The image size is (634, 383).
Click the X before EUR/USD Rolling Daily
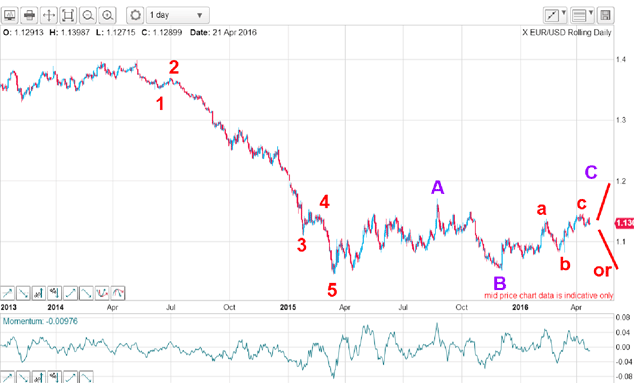(524, 33)
